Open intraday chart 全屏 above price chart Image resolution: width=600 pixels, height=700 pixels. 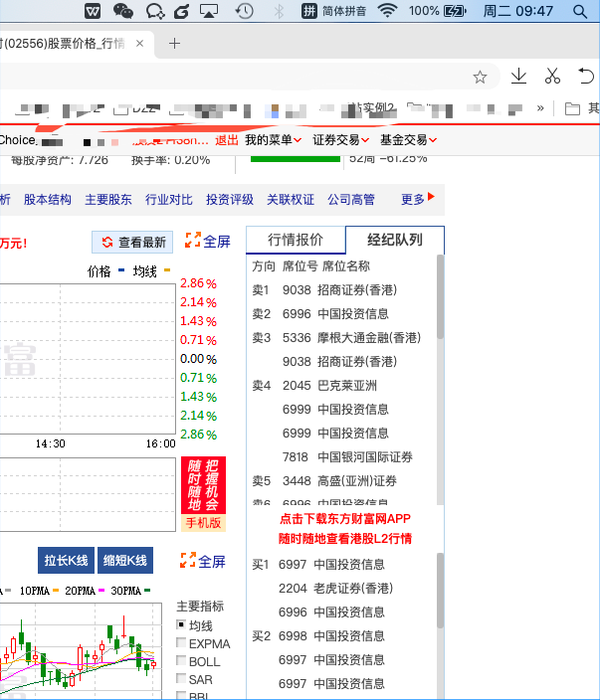[208, 241]
